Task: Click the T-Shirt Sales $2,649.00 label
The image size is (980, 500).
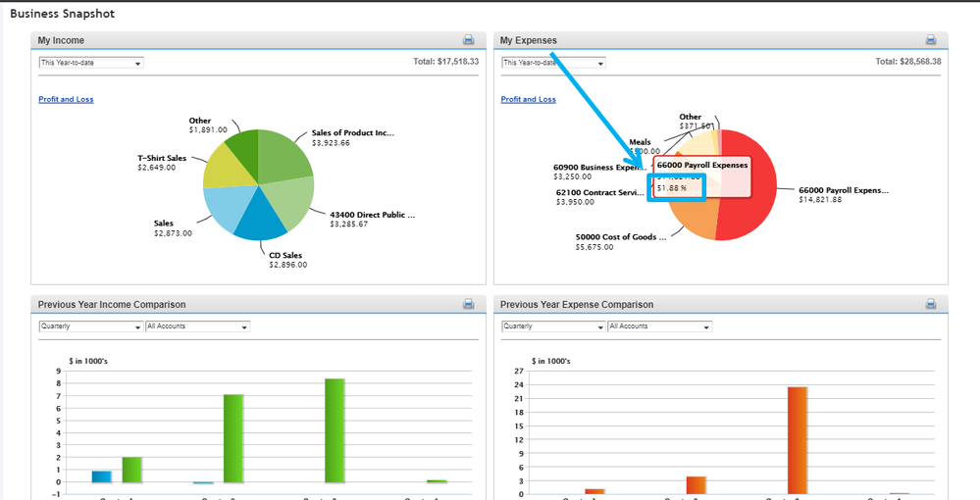Action: click(x=162, y=163)
